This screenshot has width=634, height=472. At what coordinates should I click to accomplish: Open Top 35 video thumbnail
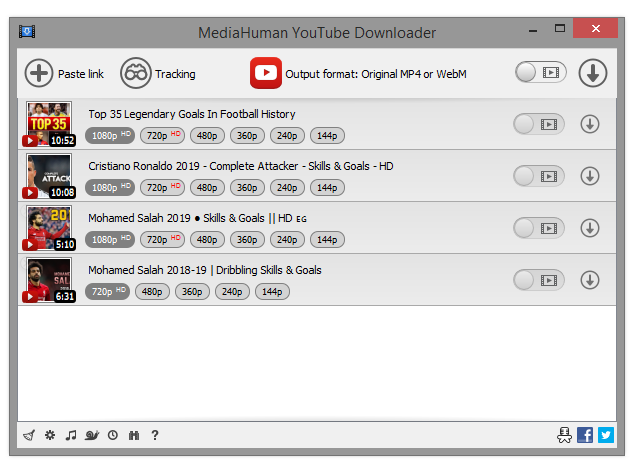pos(49,124)
